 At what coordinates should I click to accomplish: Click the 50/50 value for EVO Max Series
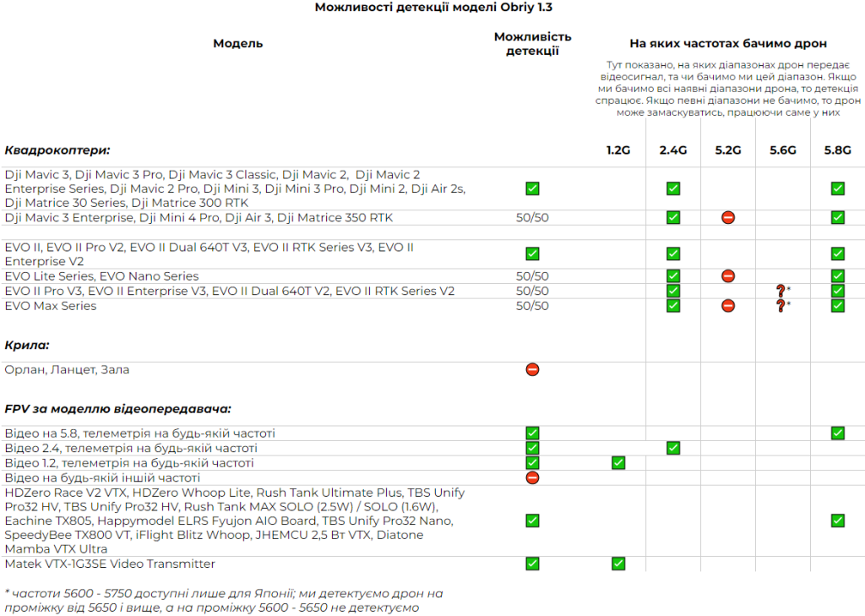pos(532,305)
